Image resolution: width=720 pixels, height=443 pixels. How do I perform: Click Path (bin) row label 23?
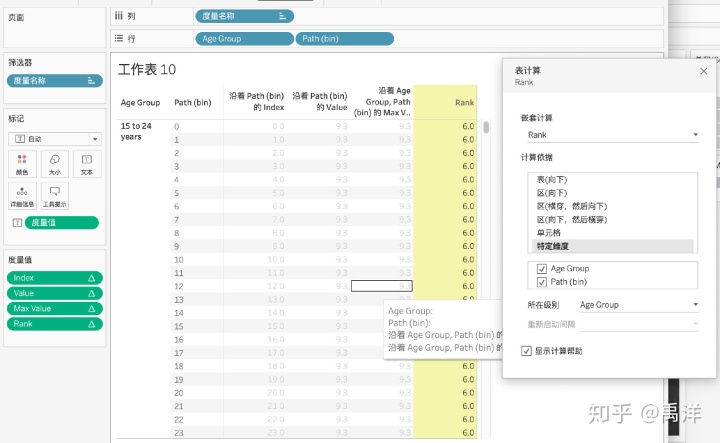pos(179,433)
